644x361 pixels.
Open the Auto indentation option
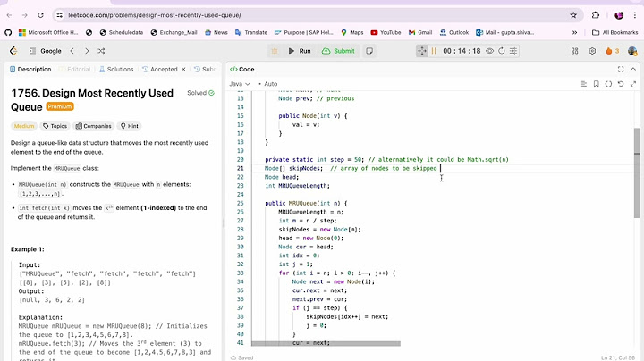(268, 84)
